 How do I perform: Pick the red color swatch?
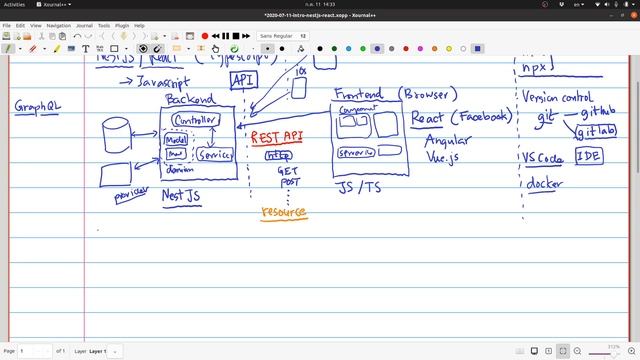[406, 49]
